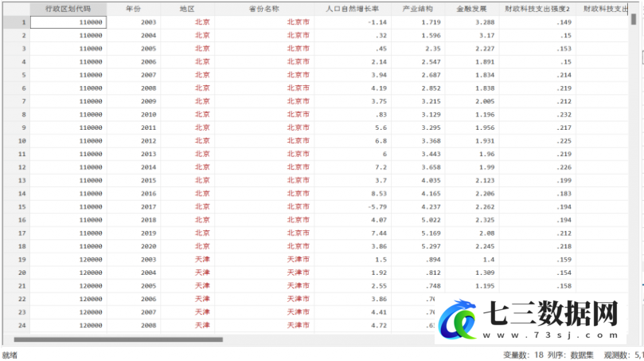
Task: Click 北京市 province cell in row 6
Action: (x=264, y=88)
